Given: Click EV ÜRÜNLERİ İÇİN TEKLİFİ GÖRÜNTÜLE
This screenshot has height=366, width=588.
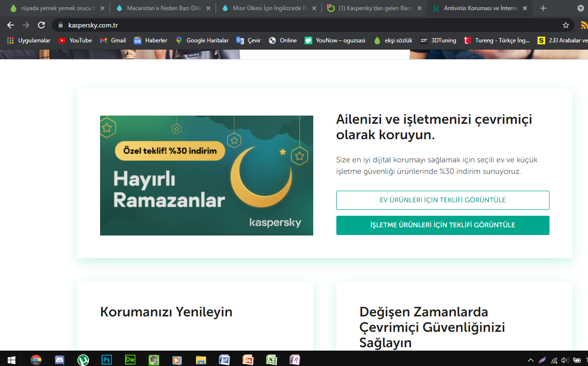Looking at the screenshot, I should point(443,200).
